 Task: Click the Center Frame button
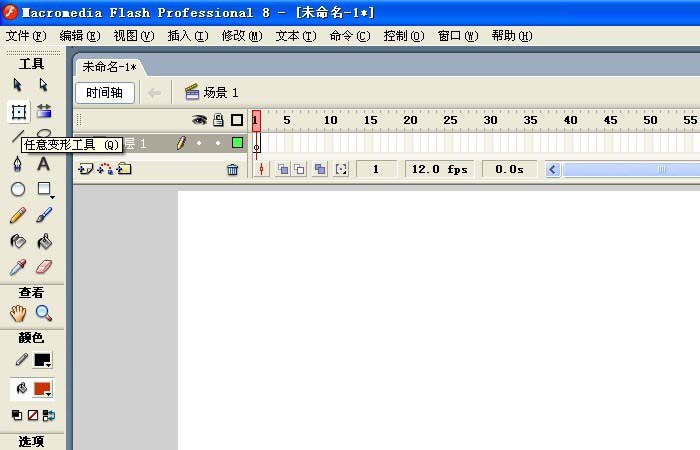[262, 169]
